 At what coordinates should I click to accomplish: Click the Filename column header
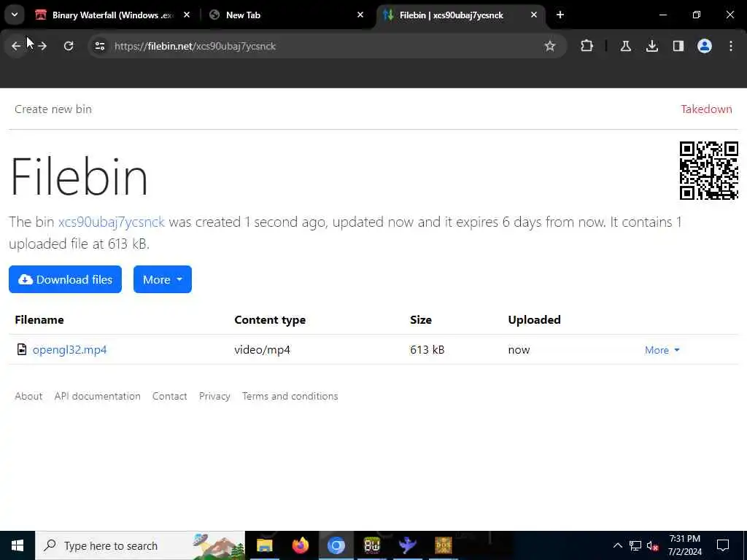click(x=39, y=320)
